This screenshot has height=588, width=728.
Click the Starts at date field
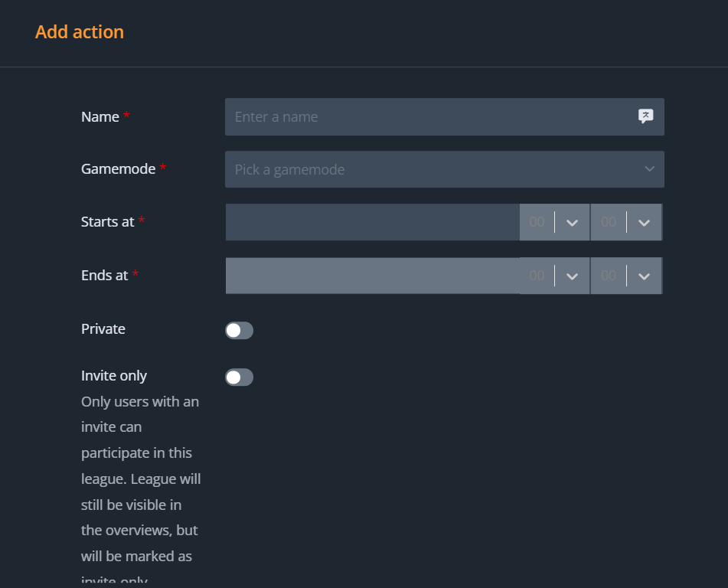point(372,222)
